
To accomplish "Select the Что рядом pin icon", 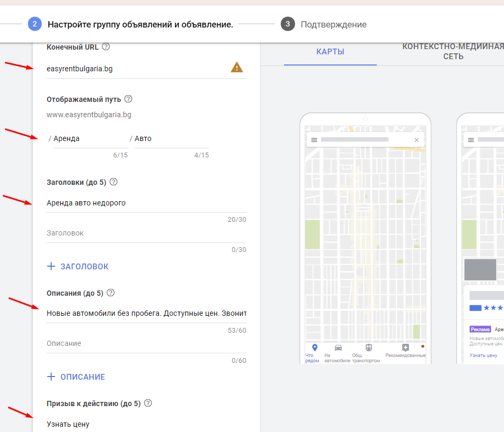I will click(315, 348).
